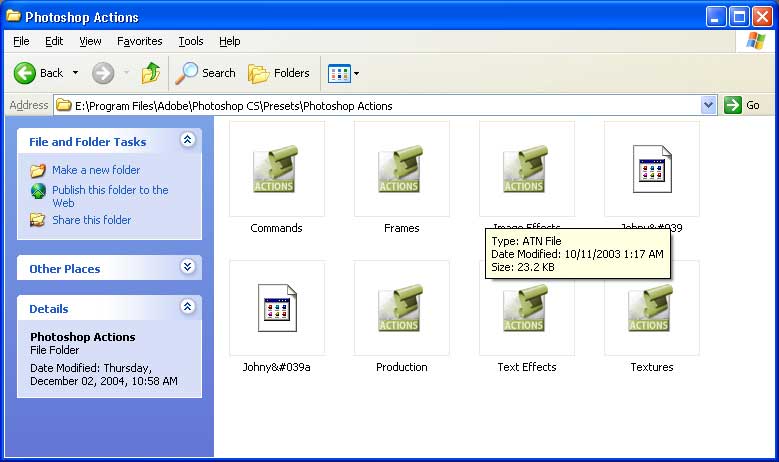Click the folder icon in title bar
This screenshot has height=462, width=779.
tap(13, 16)
